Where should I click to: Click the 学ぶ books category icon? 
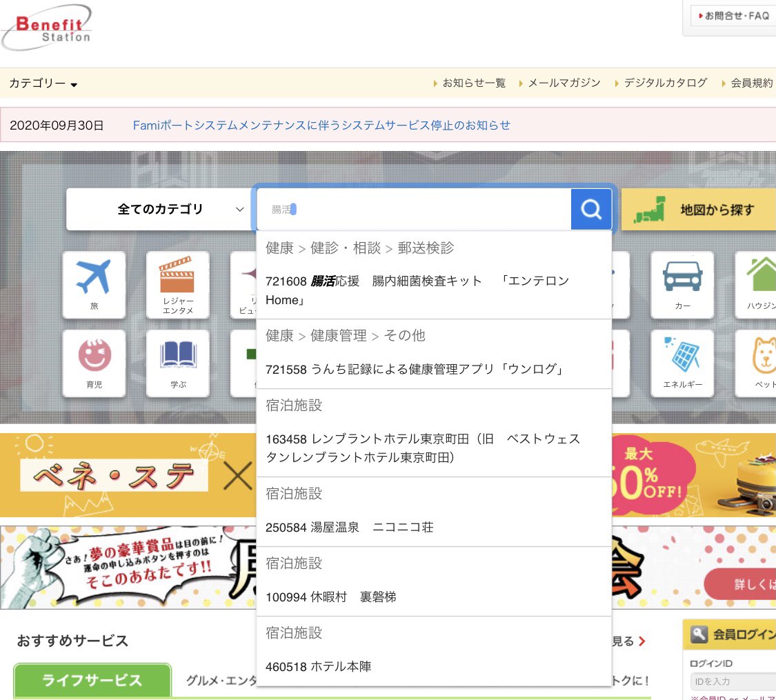(178, 363)
